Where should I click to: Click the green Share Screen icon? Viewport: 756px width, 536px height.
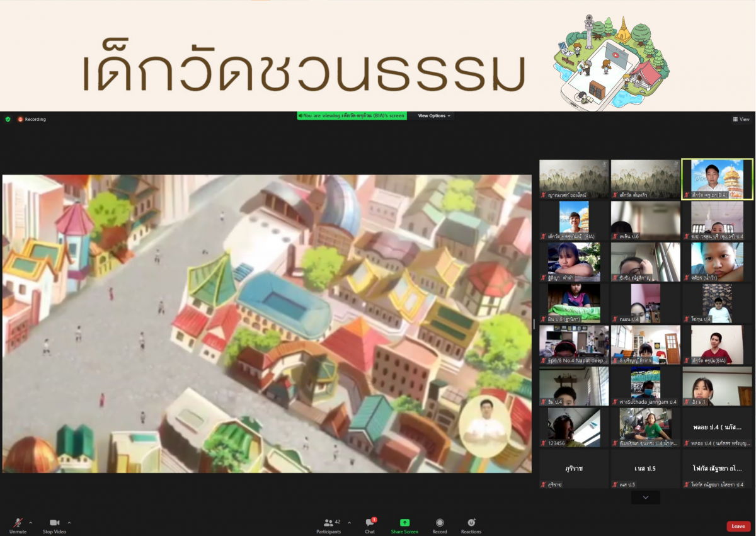pos(404,523)
